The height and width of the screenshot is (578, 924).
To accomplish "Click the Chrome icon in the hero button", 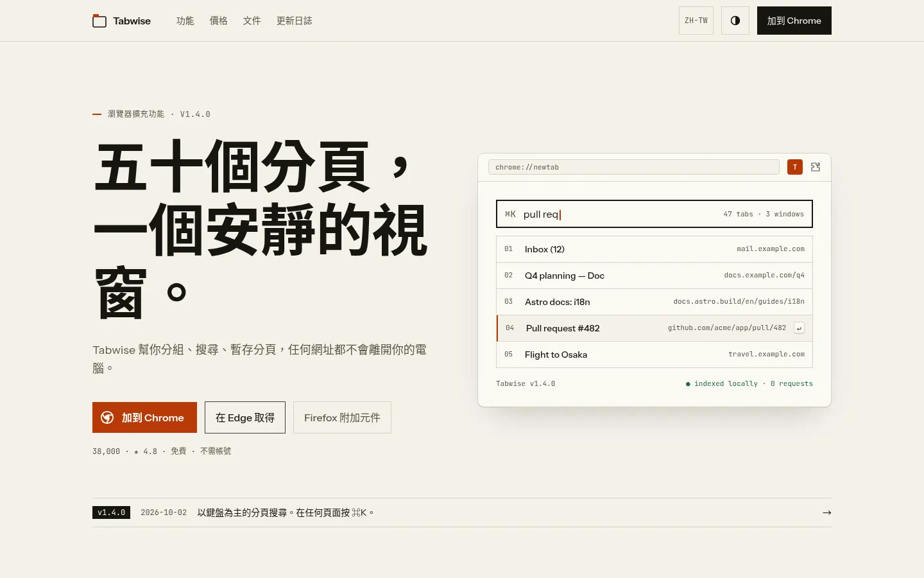I will point(108,417).
